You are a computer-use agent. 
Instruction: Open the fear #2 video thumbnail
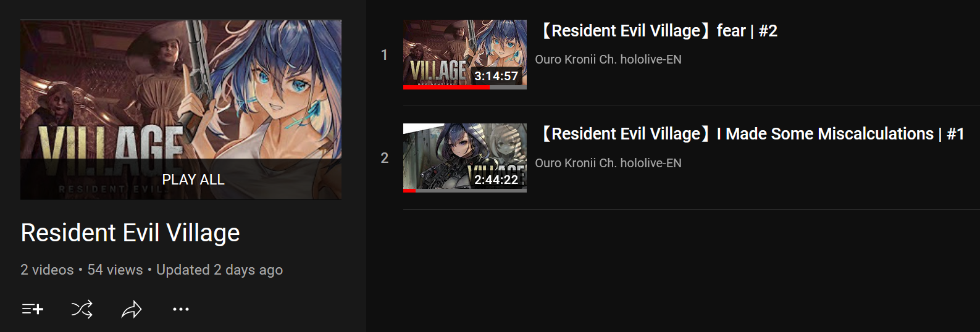tap(465, 54)
